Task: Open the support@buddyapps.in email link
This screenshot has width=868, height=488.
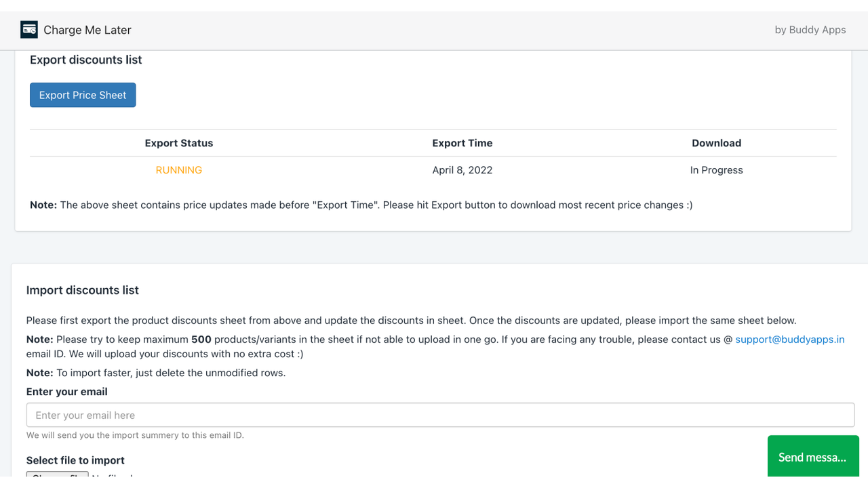Action: coord(789,340)
